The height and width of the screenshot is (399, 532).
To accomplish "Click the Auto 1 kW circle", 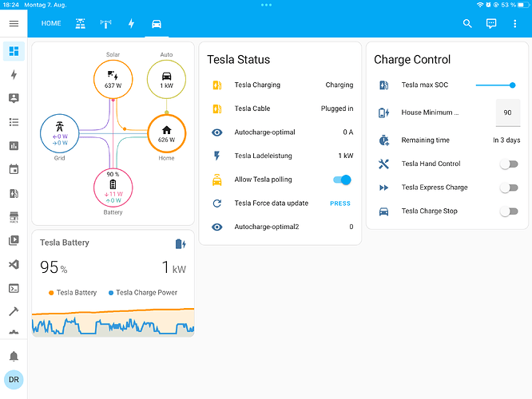I will [166, 79].
